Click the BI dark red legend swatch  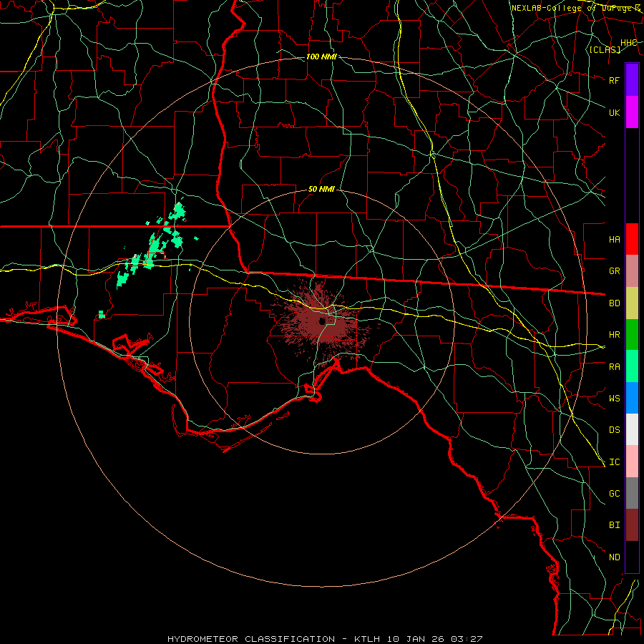(x=632, y=525)
